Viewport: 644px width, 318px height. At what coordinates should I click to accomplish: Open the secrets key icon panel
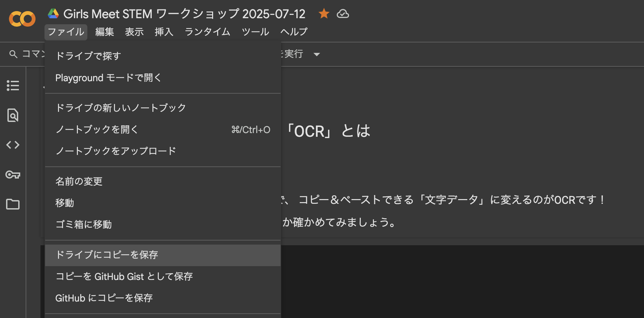pyautogui.click(x=13, y=174)
